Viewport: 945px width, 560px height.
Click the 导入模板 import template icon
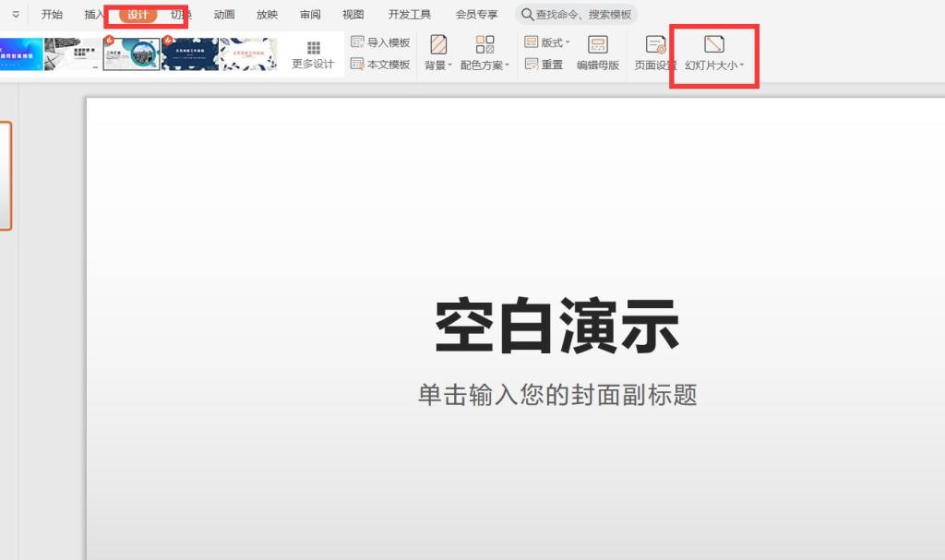[x=358, y=42]
